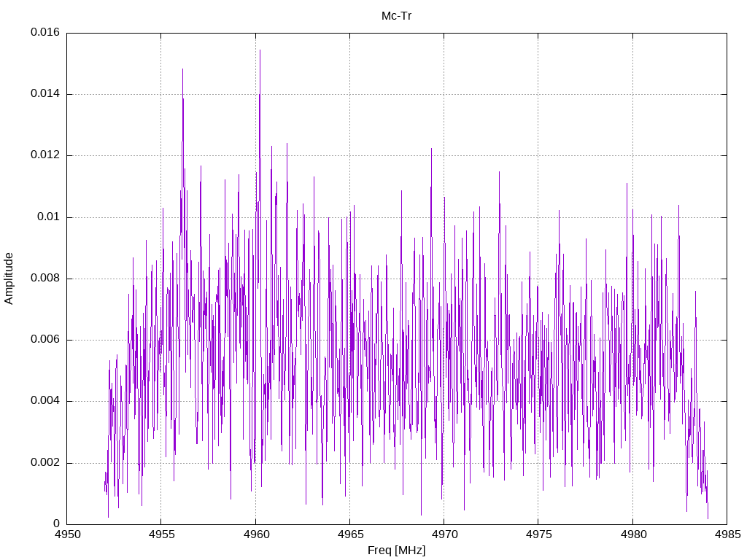Click the y-axis tick label 0.012

point(45,155)
